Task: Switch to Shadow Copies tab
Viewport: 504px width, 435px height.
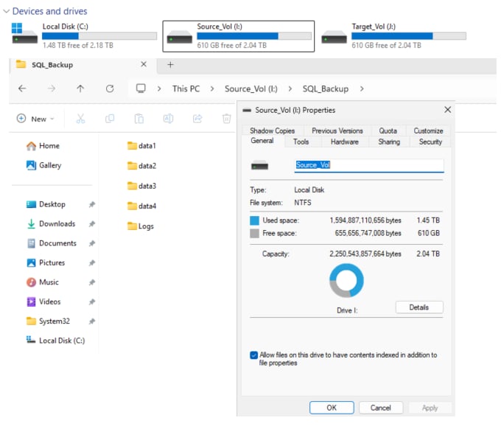Action: point(272,130)
